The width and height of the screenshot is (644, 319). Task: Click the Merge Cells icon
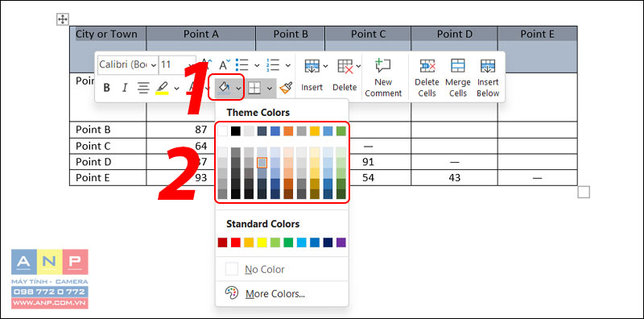(x=457, y=66)
